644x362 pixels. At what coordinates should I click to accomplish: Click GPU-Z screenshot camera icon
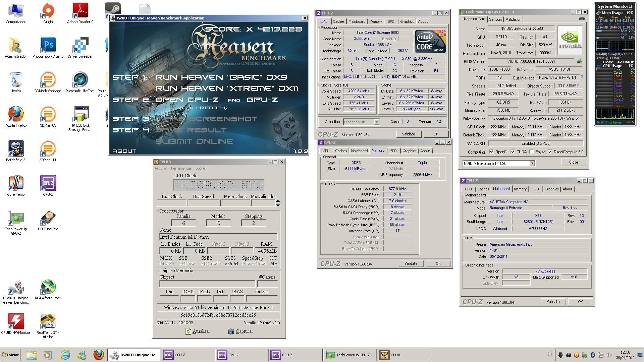point(582,19)
